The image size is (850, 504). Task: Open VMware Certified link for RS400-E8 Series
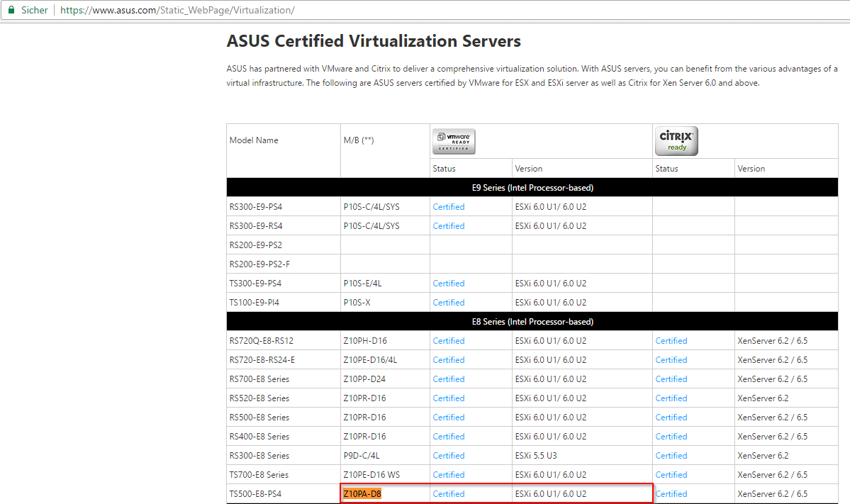click(x=448, y=436)
